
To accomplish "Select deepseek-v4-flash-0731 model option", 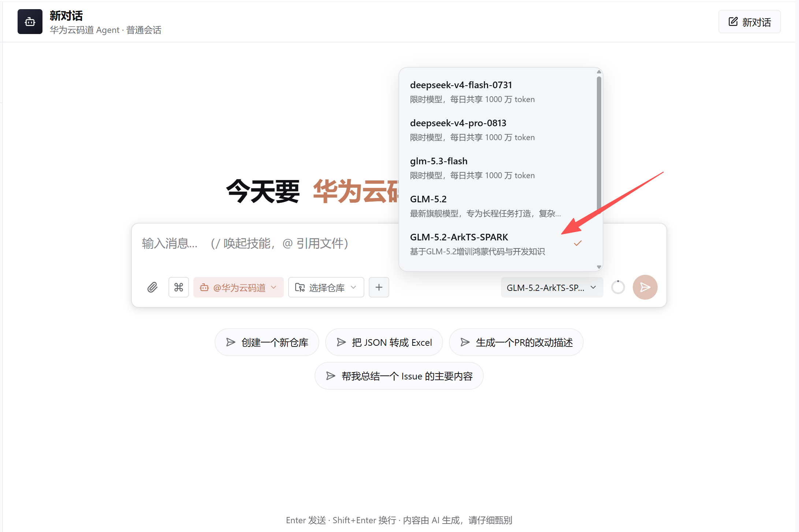I will click(x=498, y=91).
